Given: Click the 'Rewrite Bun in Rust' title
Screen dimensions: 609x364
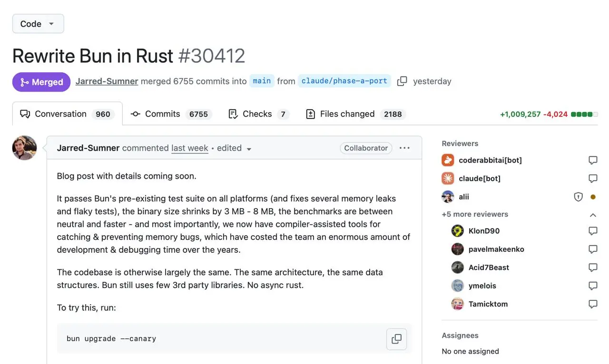Looking at the screenshot, I should [x=93, y=56].
